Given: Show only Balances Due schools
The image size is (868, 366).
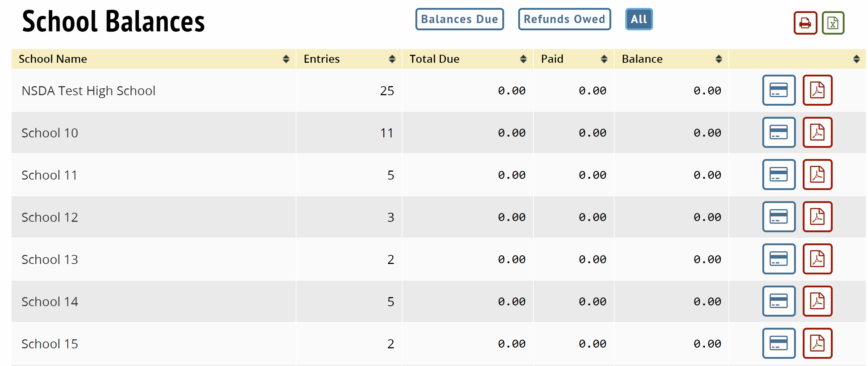Looking at the screenshot, I should [x=459, y=19].
